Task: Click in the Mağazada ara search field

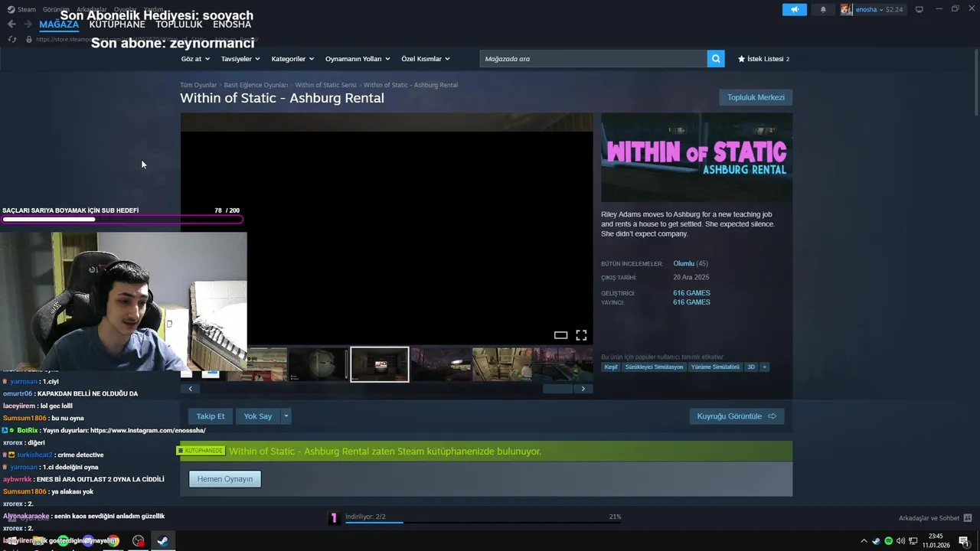Action: point(593,59)
